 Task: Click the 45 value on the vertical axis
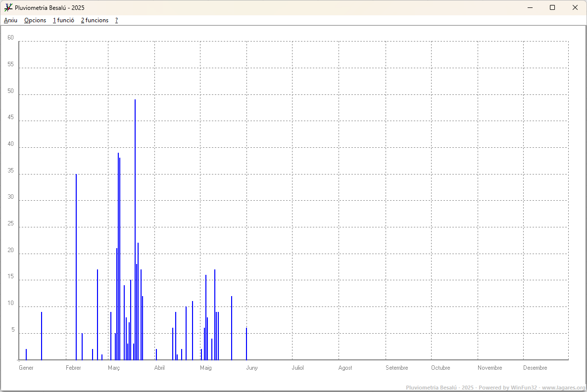click(10, 117)
